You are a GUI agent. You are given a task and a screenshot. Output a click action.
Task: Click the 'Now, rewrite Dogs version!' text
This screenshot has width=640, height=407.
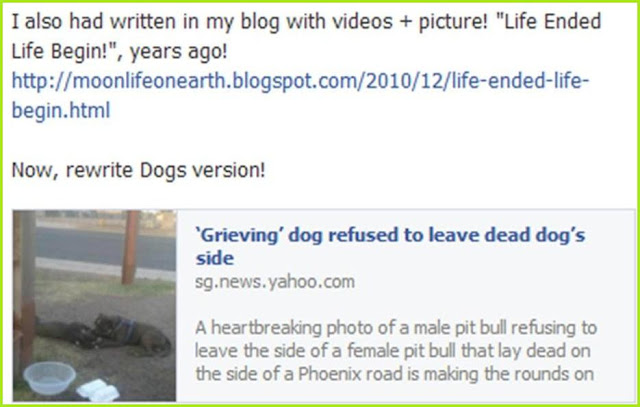tap(138, 171)
